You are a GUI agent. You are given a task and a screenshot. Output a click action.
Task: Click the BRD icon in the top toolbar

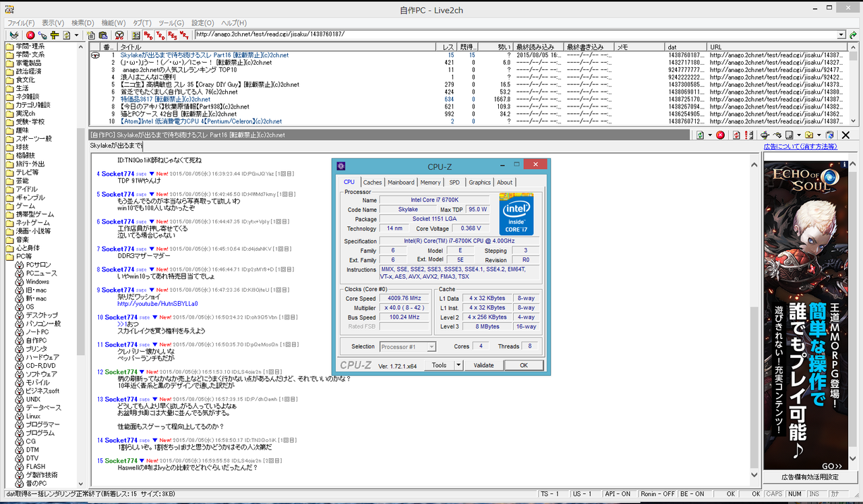pos(148,35)
